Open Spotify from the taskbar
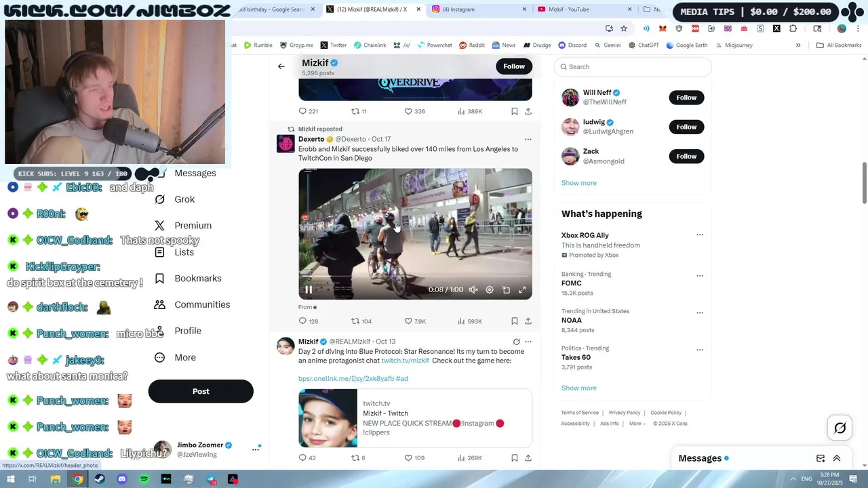Image resolution: width=868 pixels, height=488 pixels. [144, 479]
